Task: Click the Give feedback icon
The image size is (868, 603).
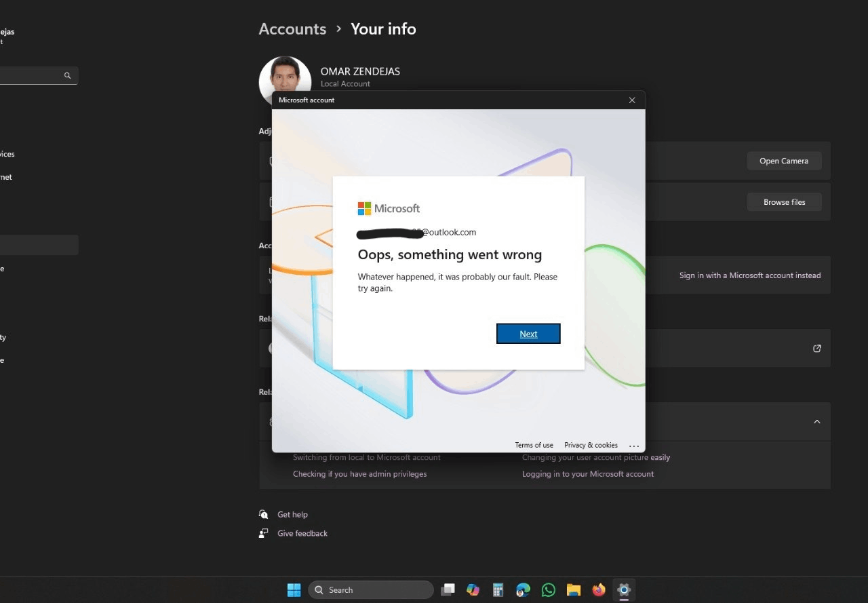Action: 264,533
